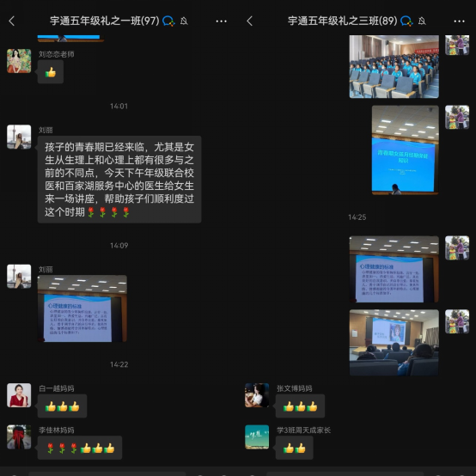Open 白一越妈妈's avatar profile

pos(19,395)
